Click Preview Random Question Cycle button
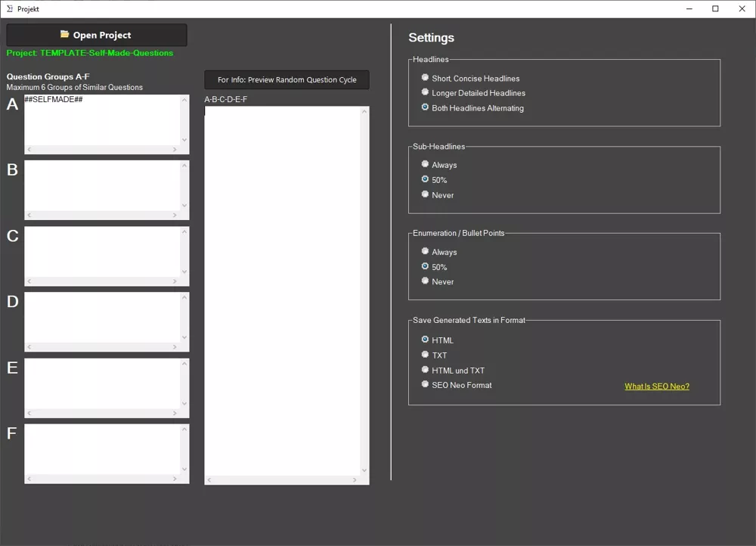Image resolution: width=756 pixels, height=546 pixels. [287, 79]
